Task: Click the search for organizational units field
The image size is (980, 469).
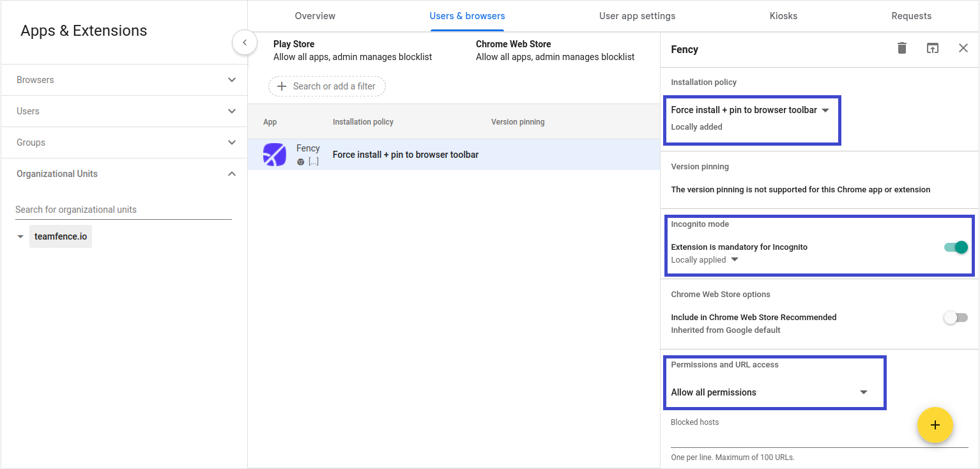Action: [x=123, y=209]
